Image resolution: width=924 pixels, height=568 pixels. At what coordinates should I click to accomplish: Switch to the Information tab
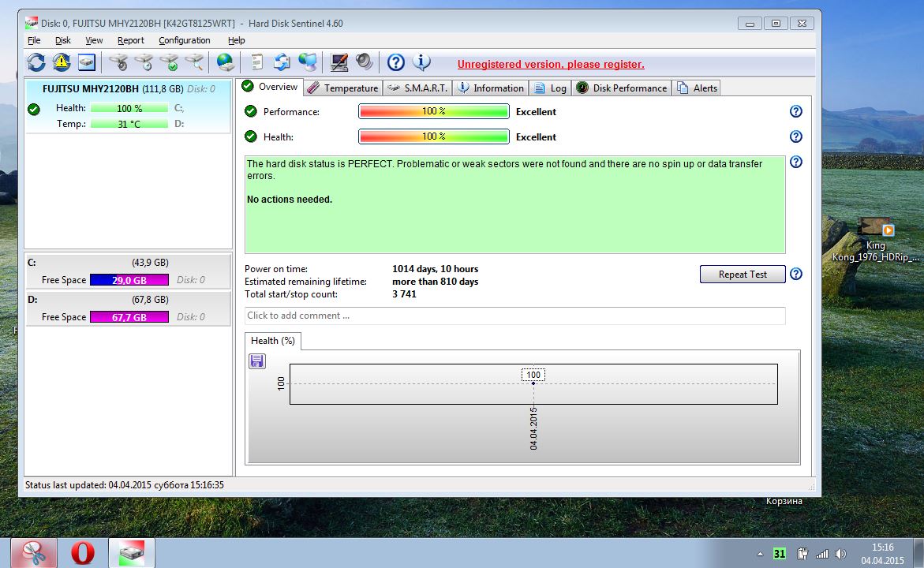coord(490,88)
